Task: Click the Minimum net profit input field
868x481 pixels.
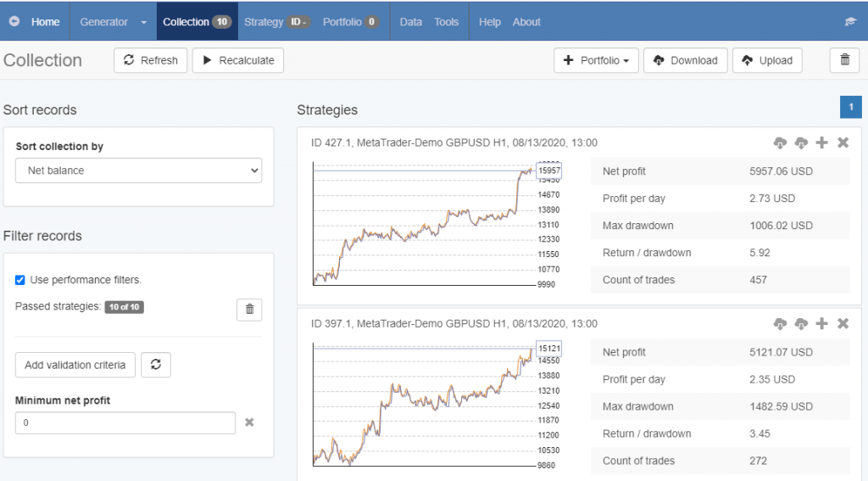Action: [x=125, y=422]
